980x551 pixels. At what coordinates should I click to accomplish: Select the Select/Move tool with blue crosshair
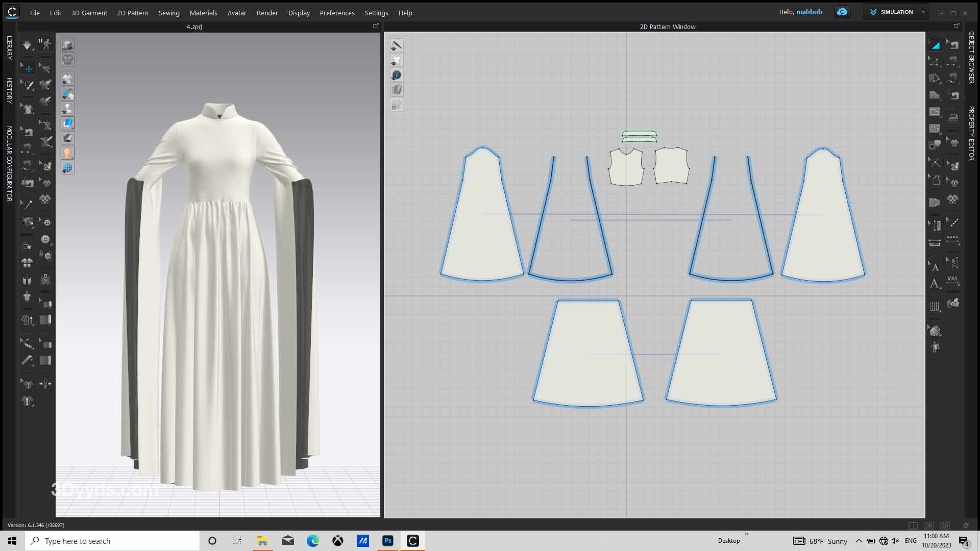coord(28,68)
